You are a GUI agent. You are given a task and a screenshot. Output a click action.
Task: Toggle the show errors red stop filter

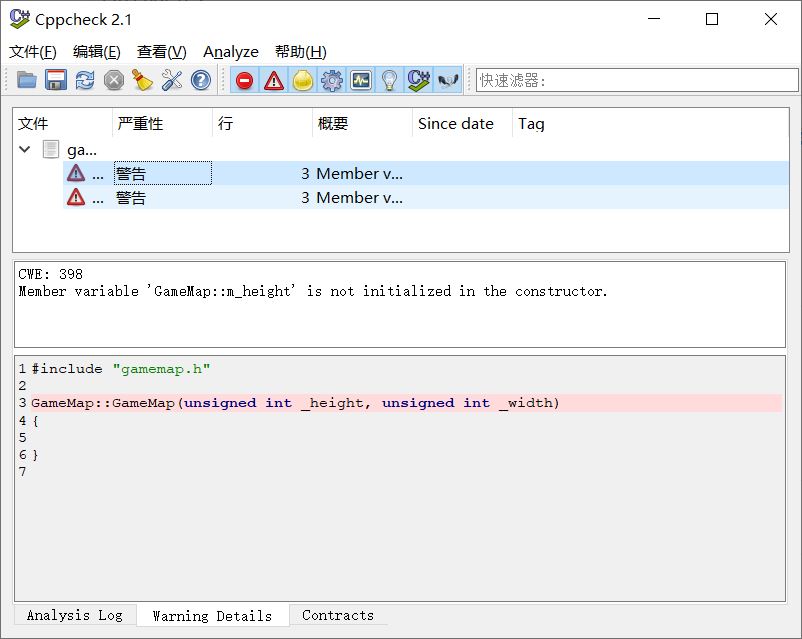pos(244,80)
